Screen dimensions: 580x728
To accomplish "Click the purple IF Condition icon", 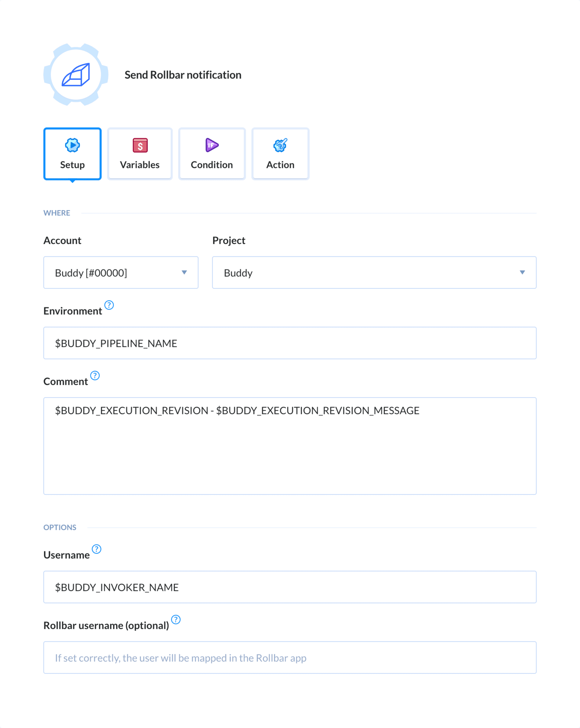I will (x=211, y=146).
